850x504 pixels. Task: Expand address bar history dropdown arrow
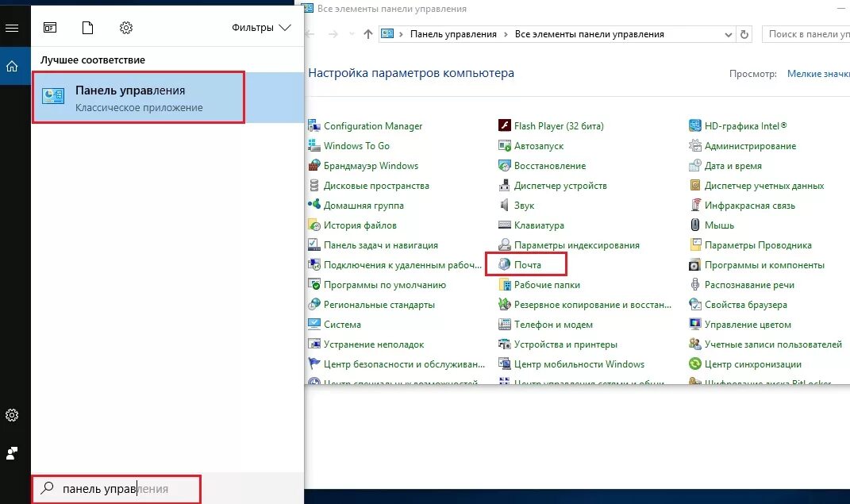point(728,34)
